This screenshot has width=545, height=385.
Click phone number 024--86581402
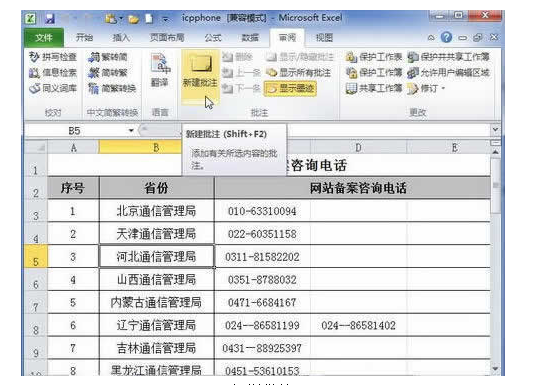pos(358,326)
